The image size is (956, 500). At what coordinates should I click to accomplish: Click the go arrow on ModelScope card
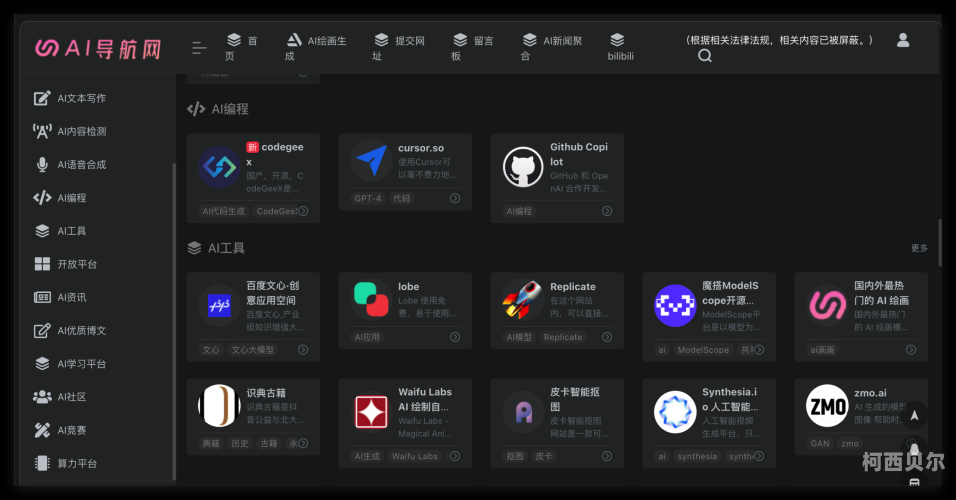pyautogui.click(x=759, y=349)
